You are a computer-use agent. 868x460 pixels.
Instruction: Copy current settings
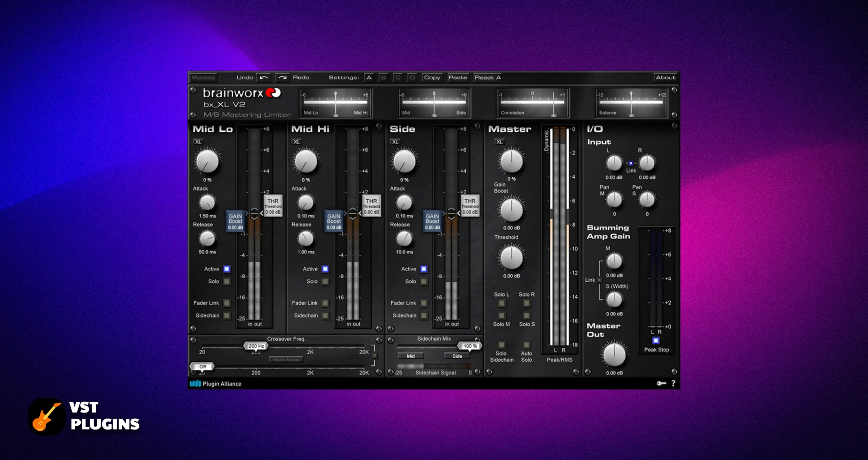(432, 78)
